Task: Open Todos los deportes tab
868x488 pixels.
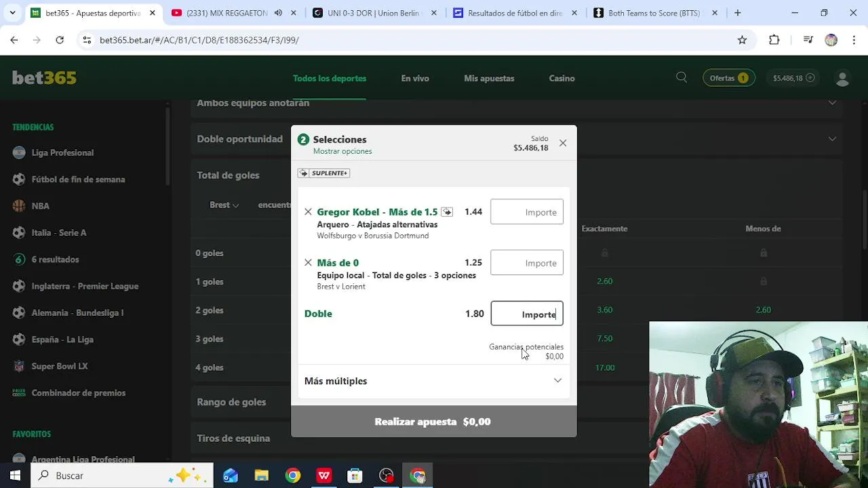Action: (x=330, y=79)
